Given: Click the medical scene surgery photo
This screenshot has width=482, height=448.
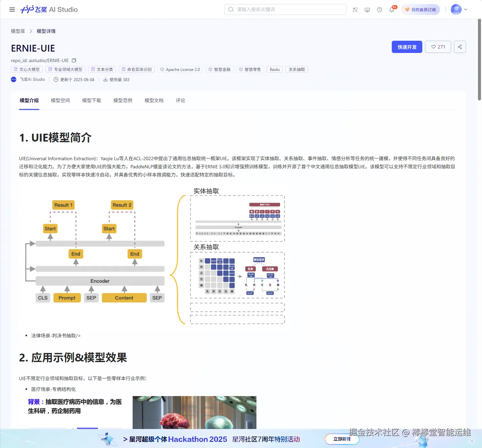Looking at the screenshot, I should click(194, 412).
